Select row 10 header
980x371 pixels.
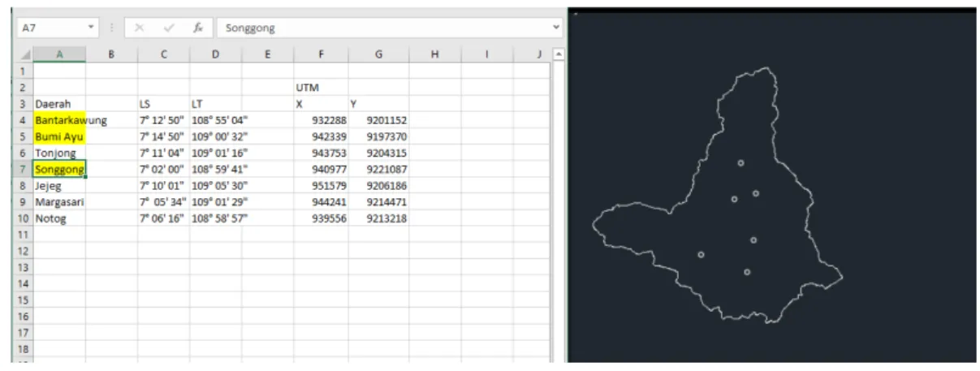(23, 218)
